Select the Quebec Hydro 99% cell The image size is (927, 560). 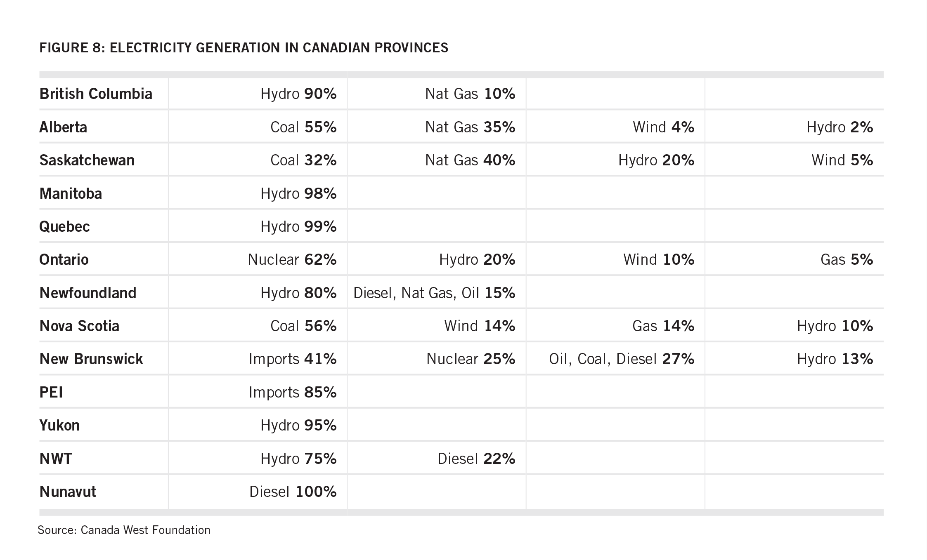(x=298, y=226)
